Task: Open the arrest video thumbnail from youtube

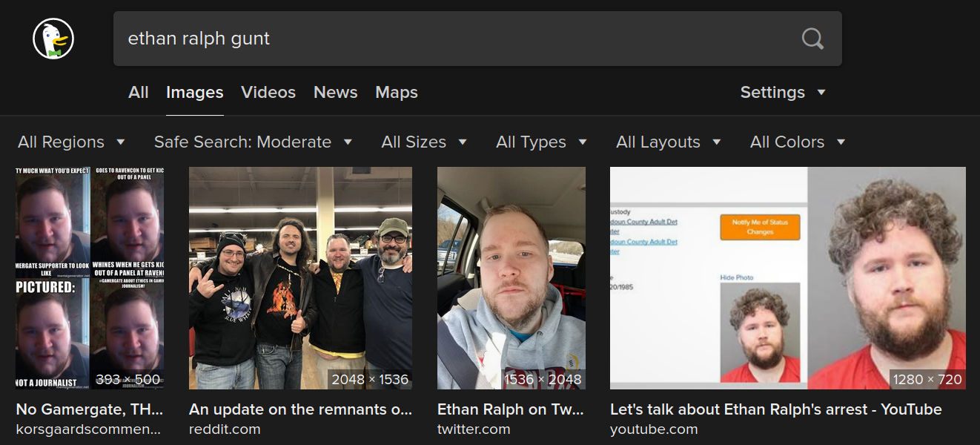Action: click(x=788, y=278)
